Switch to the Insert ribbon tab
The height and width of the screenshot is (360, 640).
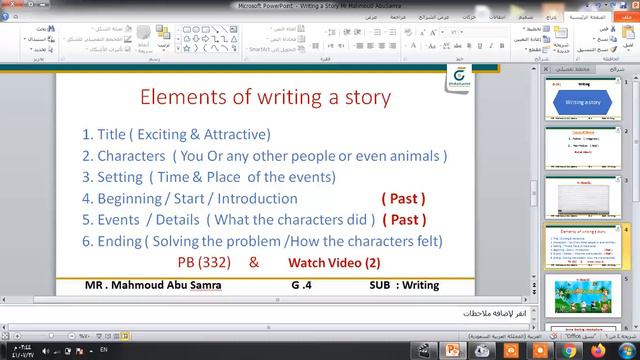coord(551,17)
